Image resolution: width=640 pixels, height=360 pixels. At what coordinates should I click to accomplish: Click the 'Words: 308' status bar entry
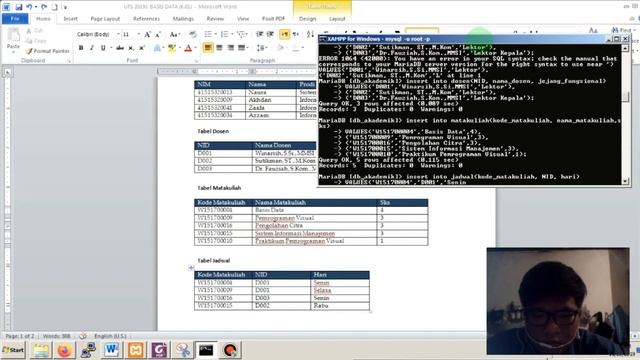click(x=56, y=336)
